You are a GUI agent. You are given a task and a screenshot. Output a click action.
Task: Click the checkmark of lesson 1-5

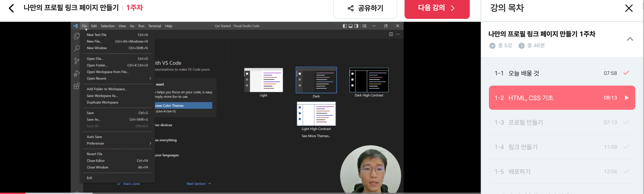pos(626,171)
